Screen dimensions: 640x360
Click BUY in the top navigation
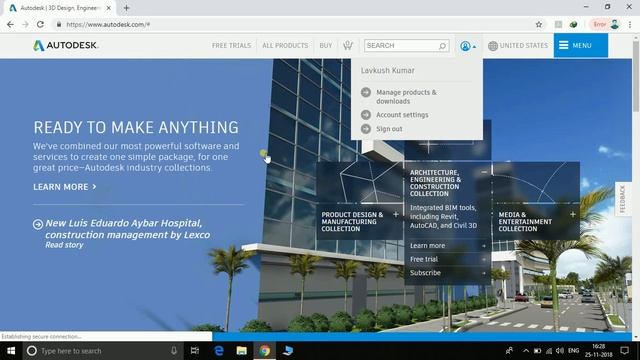pos(326,45)
